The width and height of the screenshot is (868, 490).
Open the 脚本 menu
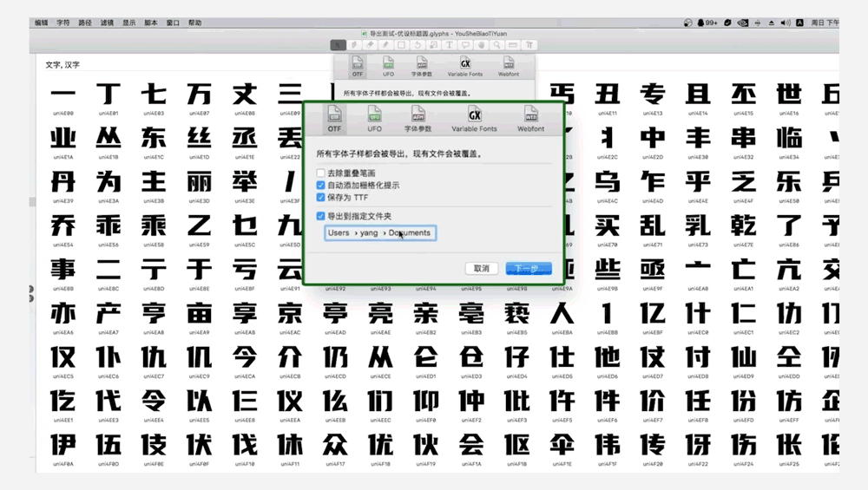point(151,23)
